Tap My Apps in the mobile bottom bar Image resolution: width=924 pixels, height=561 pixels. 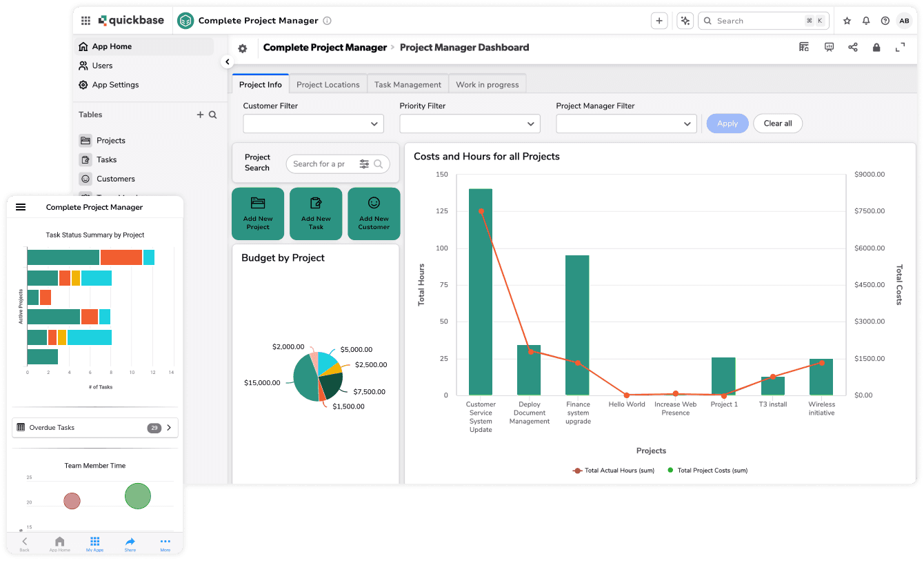point(94,544)
